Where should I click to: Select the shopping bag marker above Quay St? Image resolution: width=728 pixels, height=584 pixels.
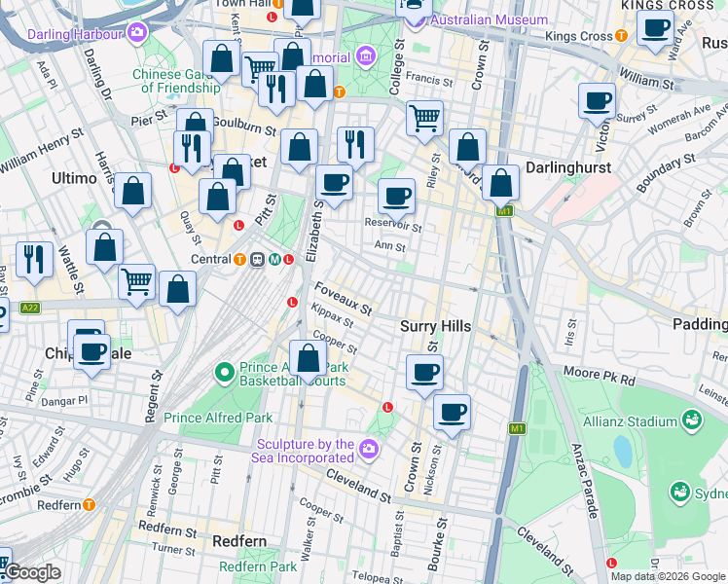(217, 197)
